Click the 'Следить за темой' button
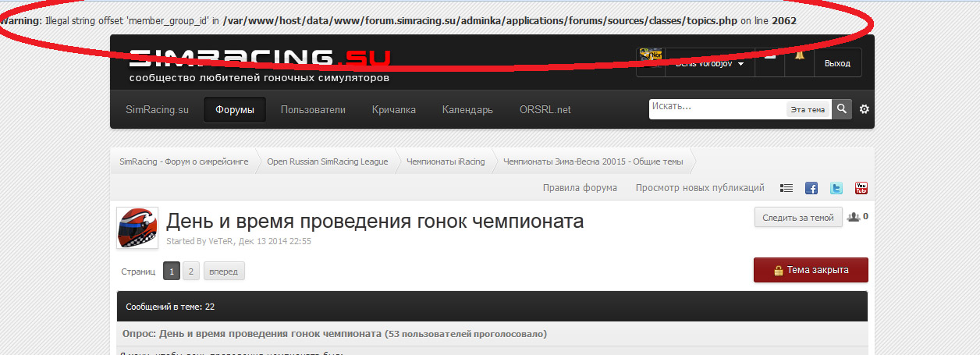Image resolution: width=980 pixels, height=355 pixels. [797, 218]
